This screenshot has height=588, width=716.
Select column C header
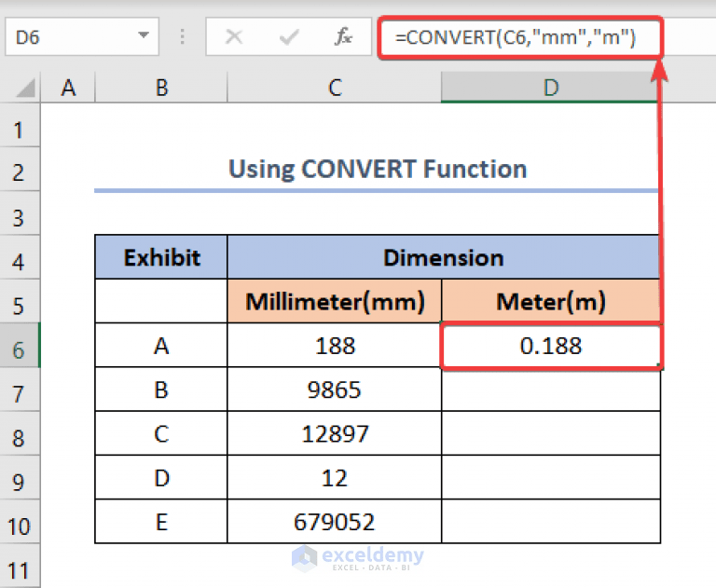(x=335, y=88)
